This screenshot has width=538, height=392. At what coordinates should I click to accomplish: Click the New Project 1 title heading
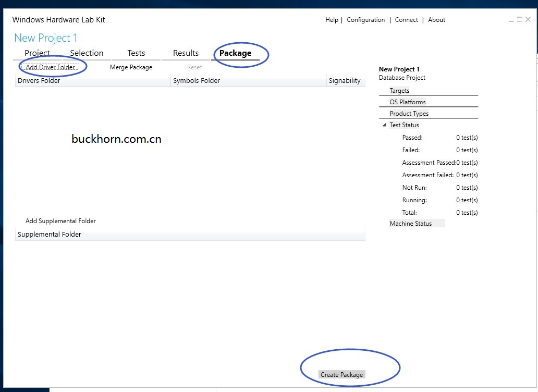(46, 38)
